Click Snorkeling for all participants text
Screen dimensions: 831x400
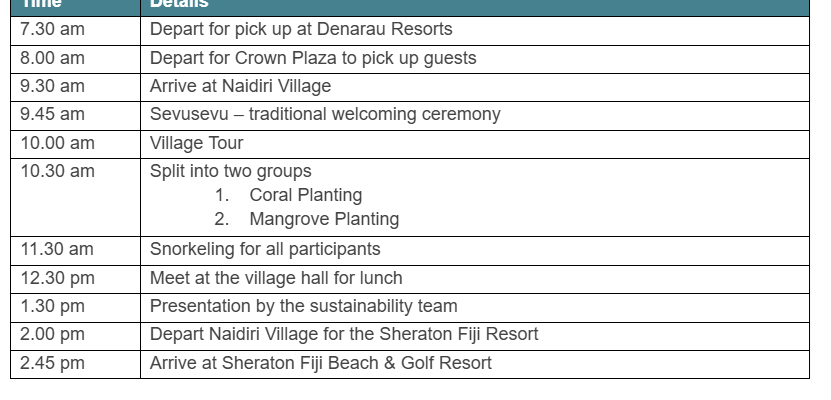[265, 249]
